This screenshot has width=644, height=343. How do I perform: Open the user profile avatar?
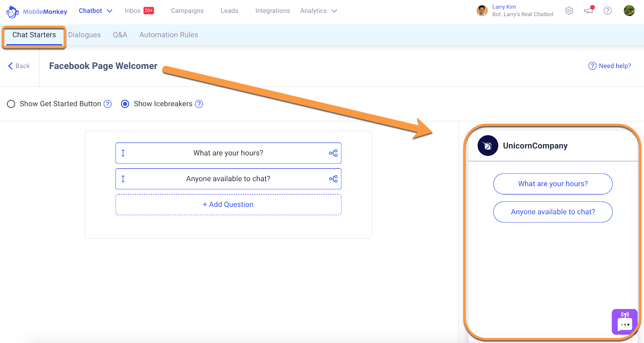[629, 10]
